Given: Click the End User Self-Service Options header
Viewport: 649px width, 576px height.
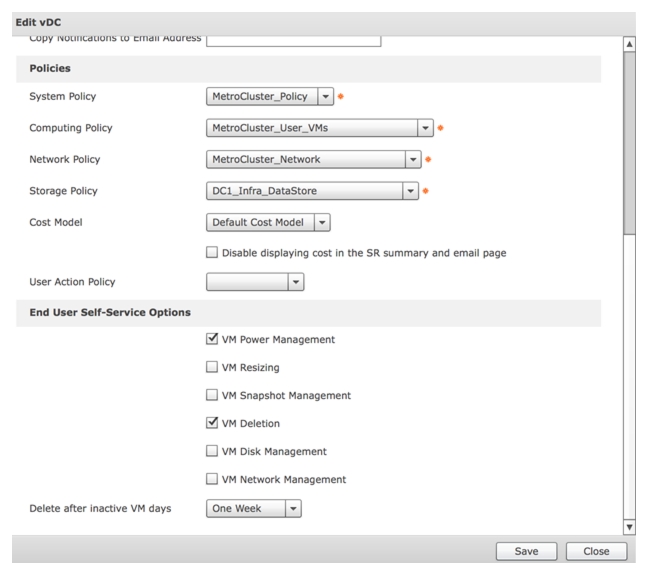Looking at the screenshot, I should [x=308, y=313].
